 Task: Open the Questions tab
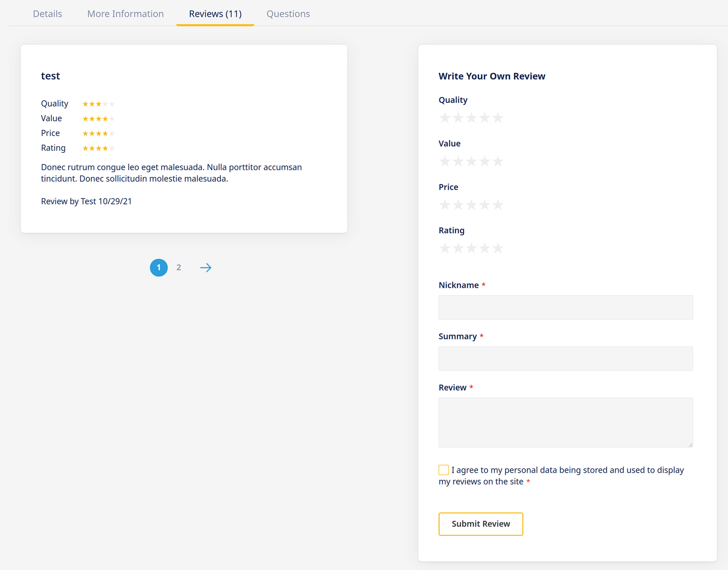[x=288, y=14]
